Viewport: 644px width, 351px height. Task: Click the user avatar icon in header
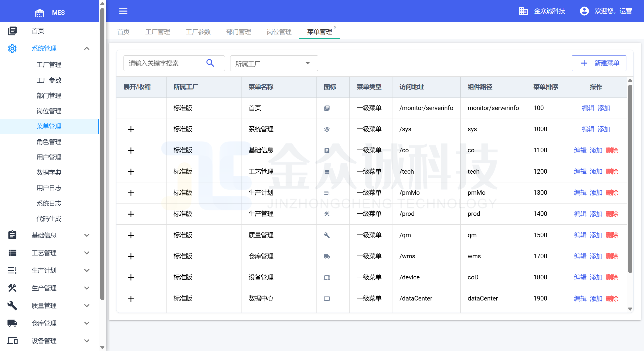584,11
